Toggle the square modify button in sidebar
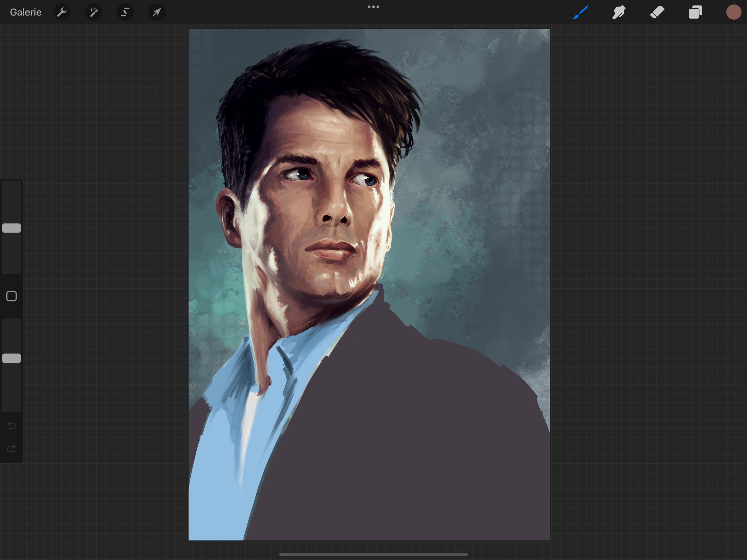Image resolution: width=747 pixels, height=560 pixels. [11, 296]
